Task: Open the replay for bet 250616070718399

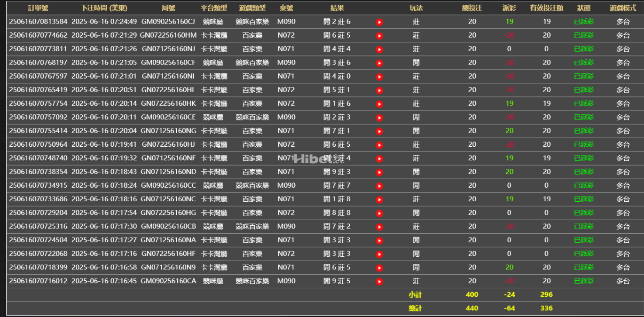Action: click(x=379, y=267)
